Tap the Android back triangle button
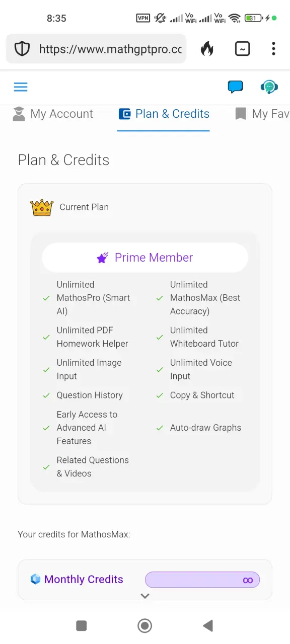The width and height of the screenshot is (290, 644). click(x=208, y=625)
